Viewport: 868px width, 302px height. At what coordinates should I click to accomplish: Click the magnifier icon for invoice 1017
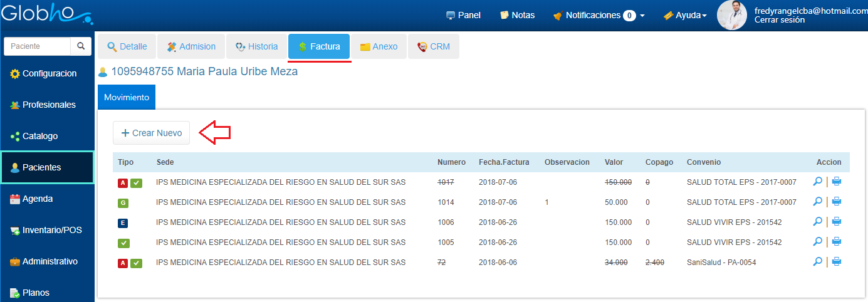(x=817, y=182)
